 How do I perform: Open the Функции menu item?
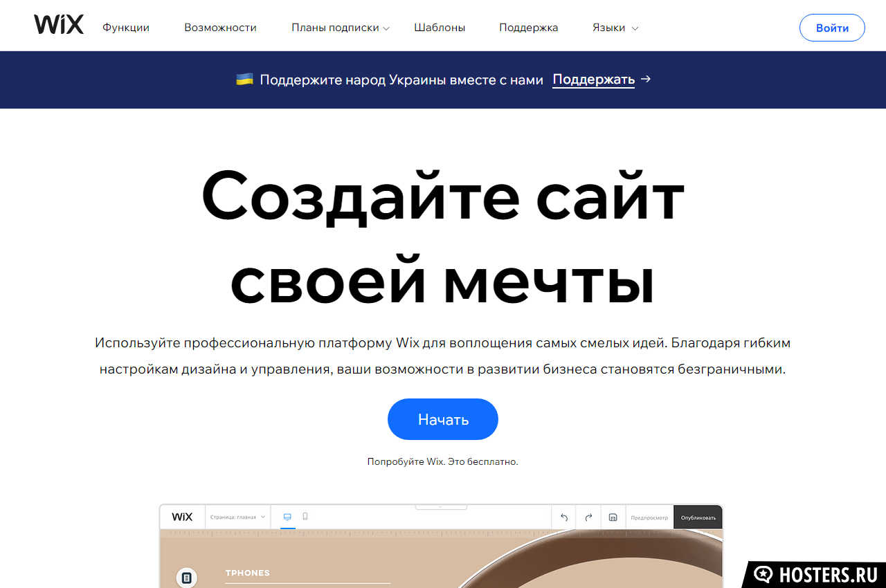126,28
